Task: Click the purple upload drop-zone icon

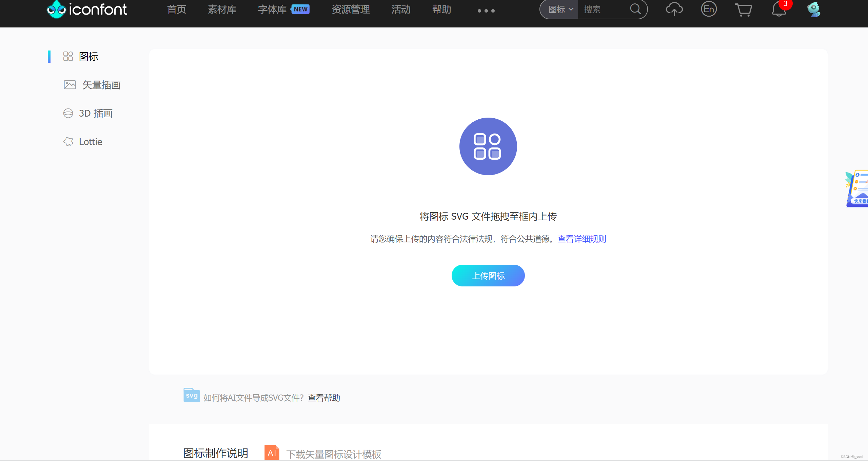Action: pos(488,146)
